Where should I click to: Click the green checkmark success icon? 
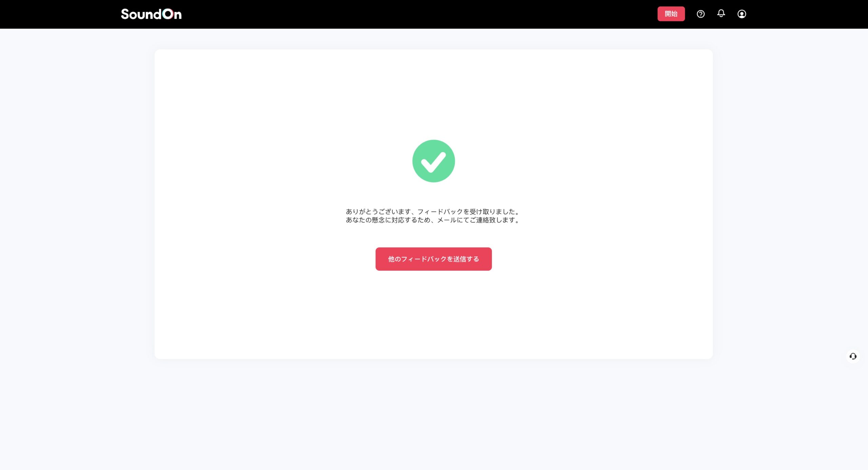[x=433, y=161]
